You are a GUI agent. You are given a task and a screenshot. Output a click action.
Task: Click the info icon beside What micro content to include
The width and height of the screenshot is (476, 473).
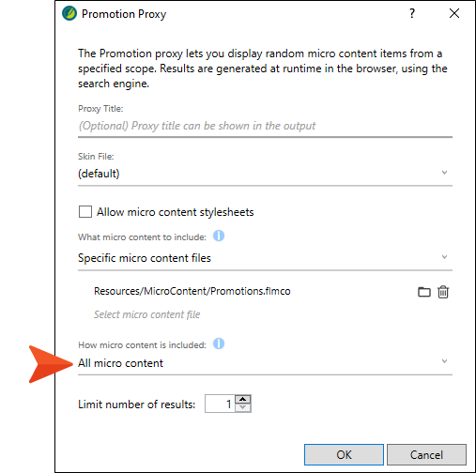[x=219, y=236]
